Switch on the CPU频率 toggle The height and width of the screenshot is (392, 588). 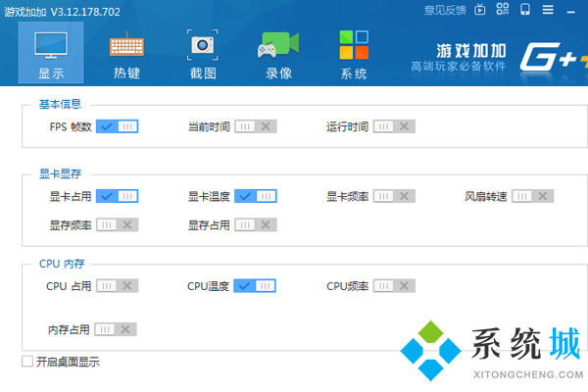point(394,286)
